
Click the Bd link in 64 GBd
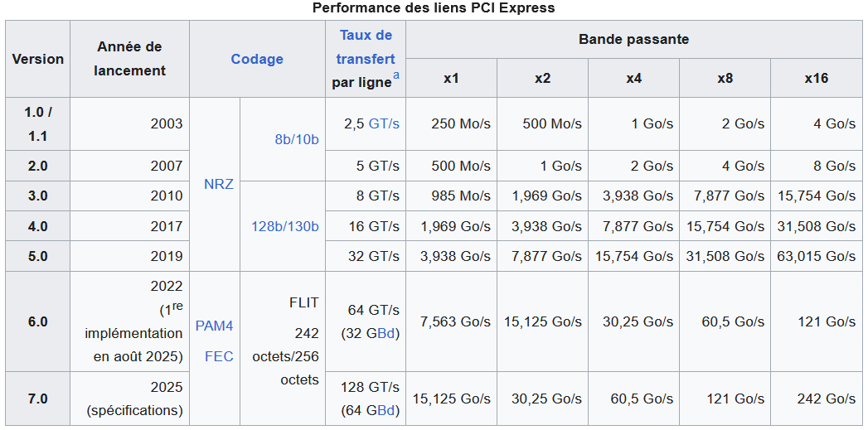386,411
